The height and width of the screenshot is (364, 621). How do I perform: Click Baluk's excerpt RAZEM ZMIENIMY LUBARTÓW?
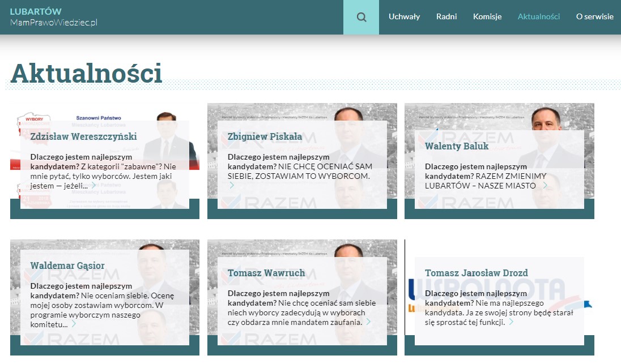coord(486,176)
